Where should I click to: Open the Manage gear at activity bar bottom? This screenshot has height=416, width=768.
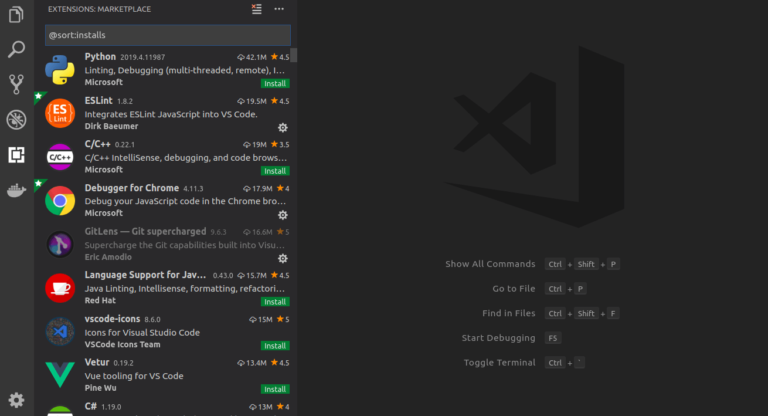pos(16,400)
